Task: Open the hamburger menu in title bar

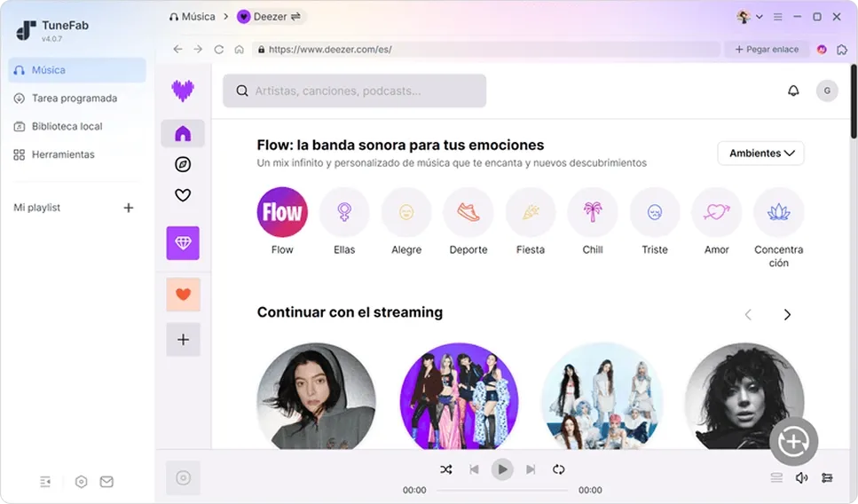Action: [x=777, y=17]
